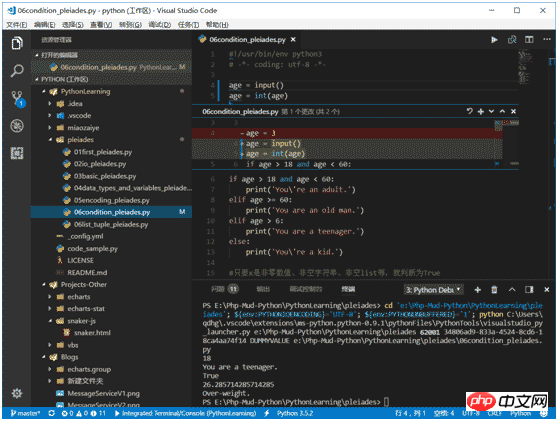Open the Debug view in activity bar
Viewport: 558px width, 421px height.
coord(17,126)
